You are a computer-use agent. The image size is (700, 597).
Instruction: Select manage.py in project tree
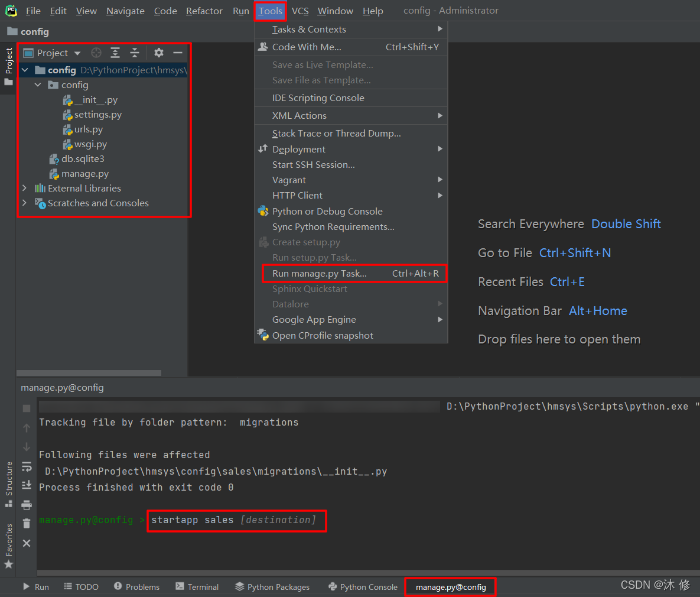point(79,173)
